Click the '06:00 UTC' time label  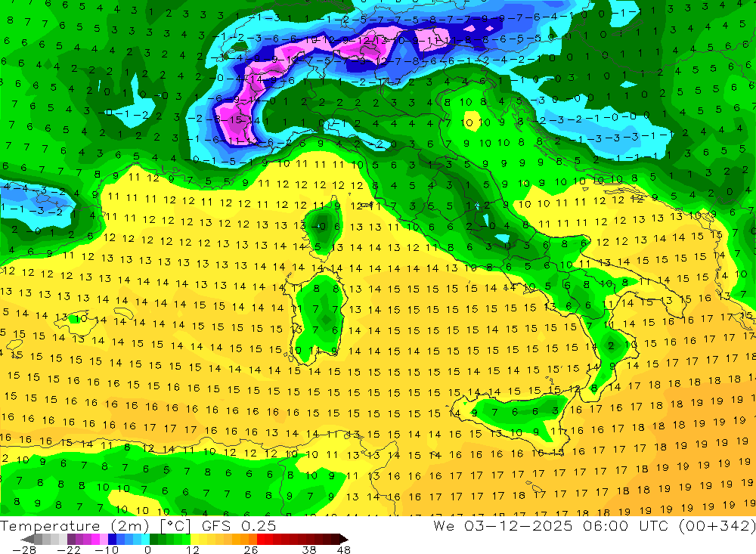point(625,526)
